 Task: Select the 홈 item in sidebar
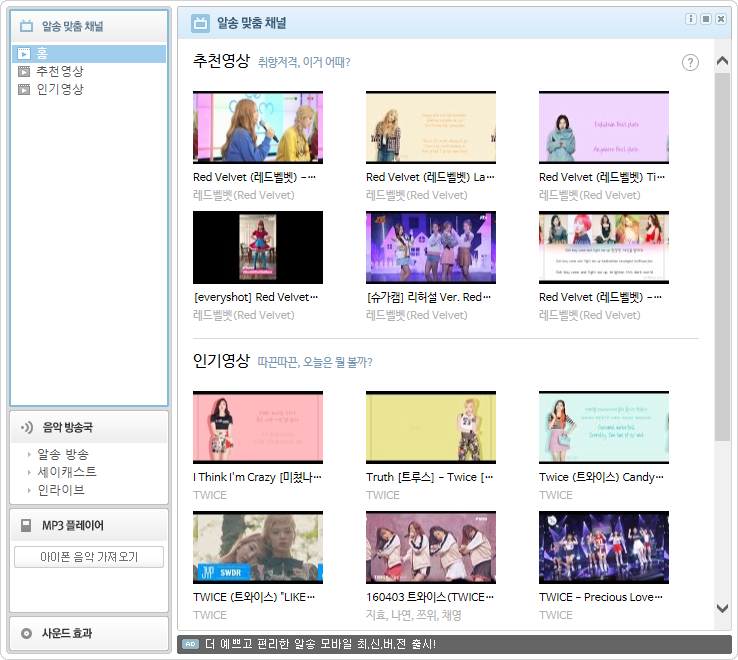(x=89, y=54)
